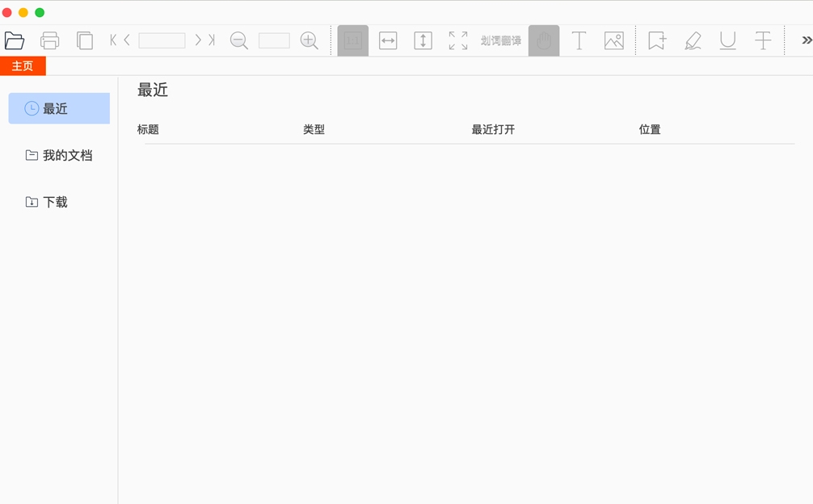Select the highlighter annotation icon
Screen dimensions: 813x504
(693, 40)
